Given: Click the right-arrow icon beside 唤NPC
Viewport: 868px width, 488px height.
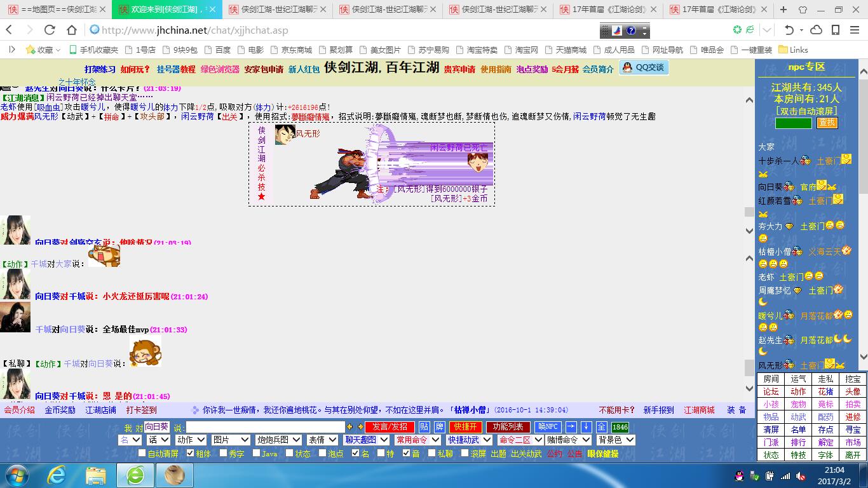Looking at the screenshot, I should tap(571, 427).
